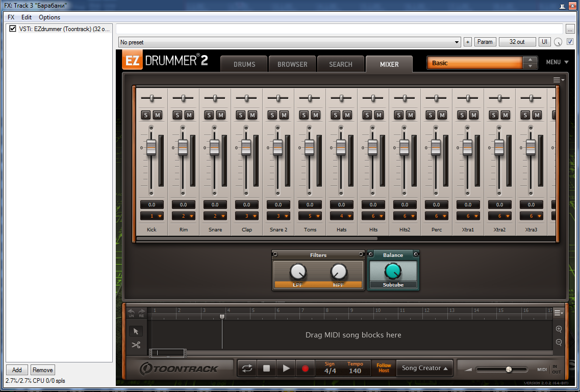Switch to the BROWSER tab
Screen dimensions: 580x392
293,64
